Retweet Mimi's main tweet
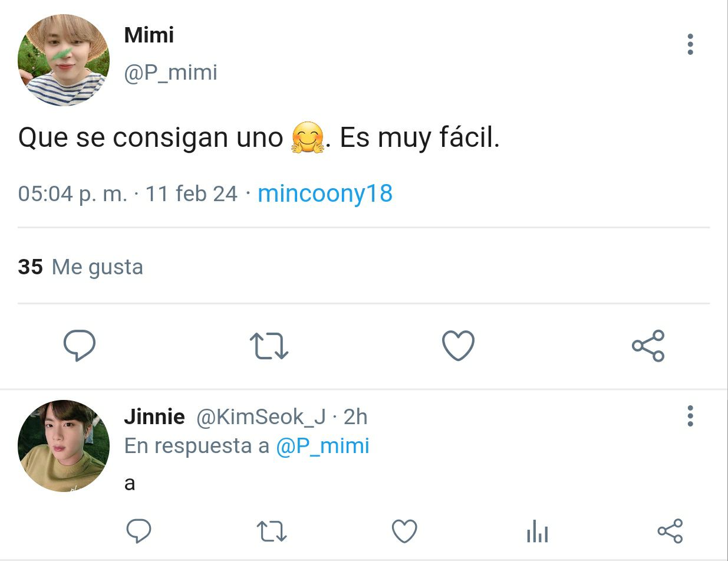728x561 pixels. click(x=269, y=346)
